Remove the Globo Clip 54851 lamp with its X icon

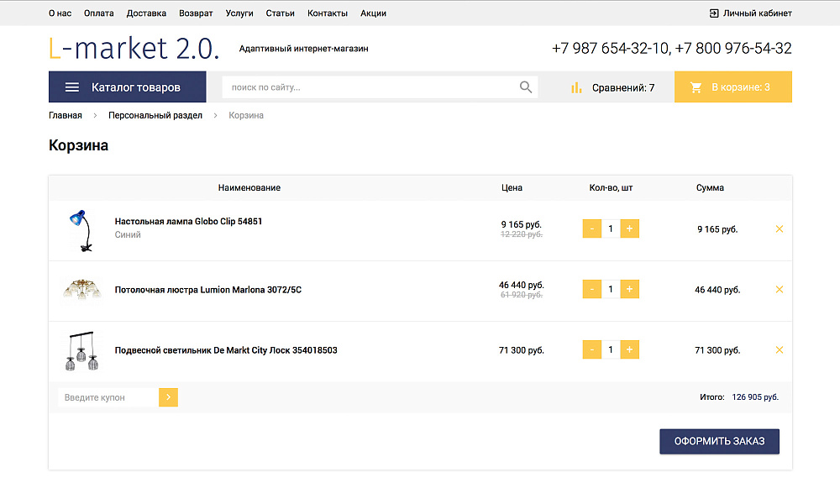click(x=779, y=228)
